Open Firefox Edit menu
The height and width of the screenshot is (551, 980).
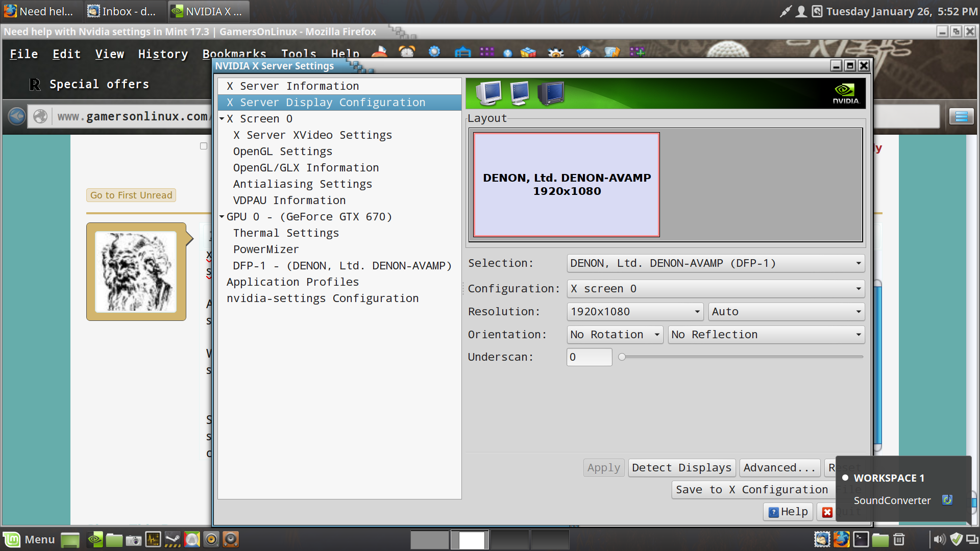click(67, 54)
